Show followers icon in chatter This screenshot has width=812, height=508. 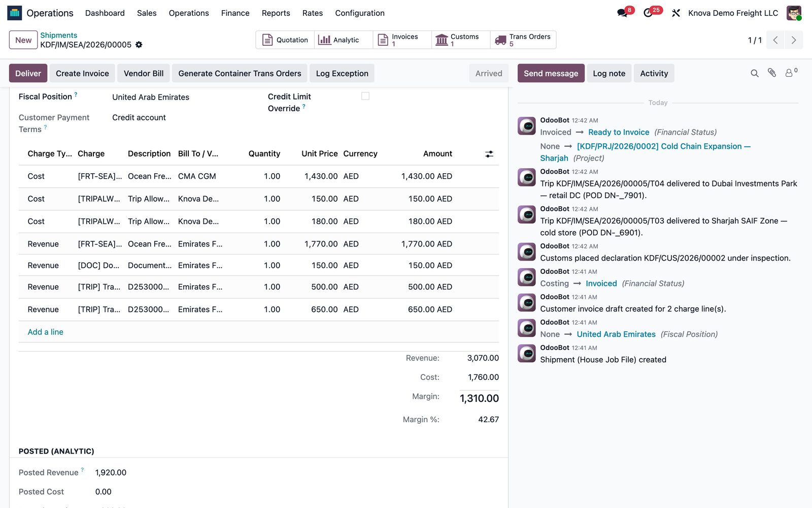pos(791,73)
